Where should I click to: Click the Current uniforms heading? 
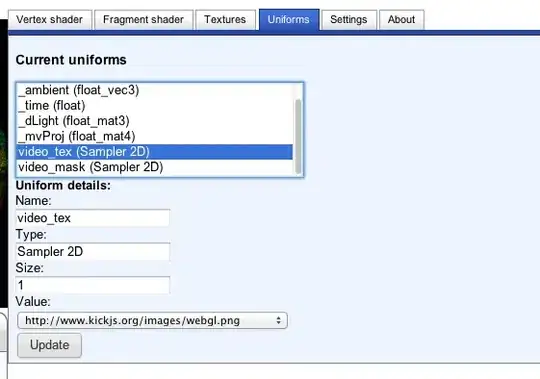click(71, 60)
